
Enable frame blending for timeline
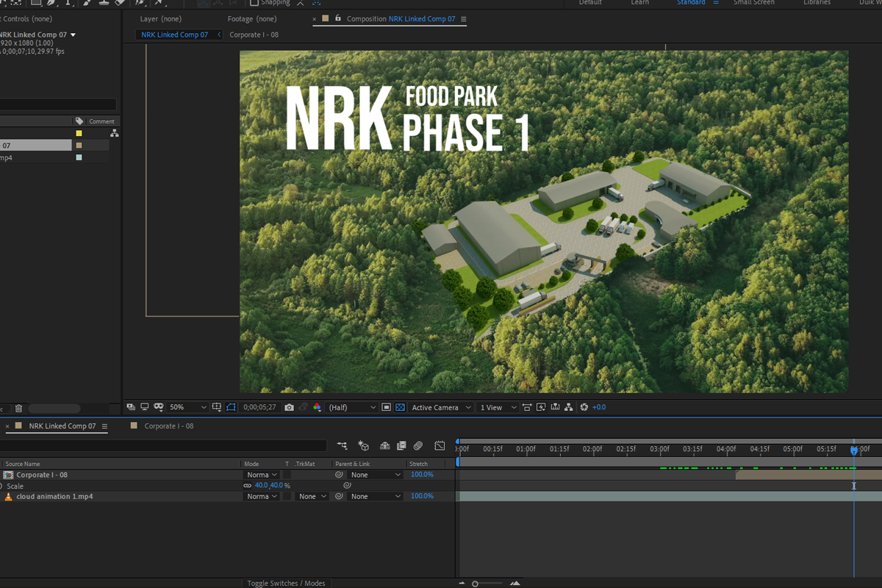tap(402, 446)
